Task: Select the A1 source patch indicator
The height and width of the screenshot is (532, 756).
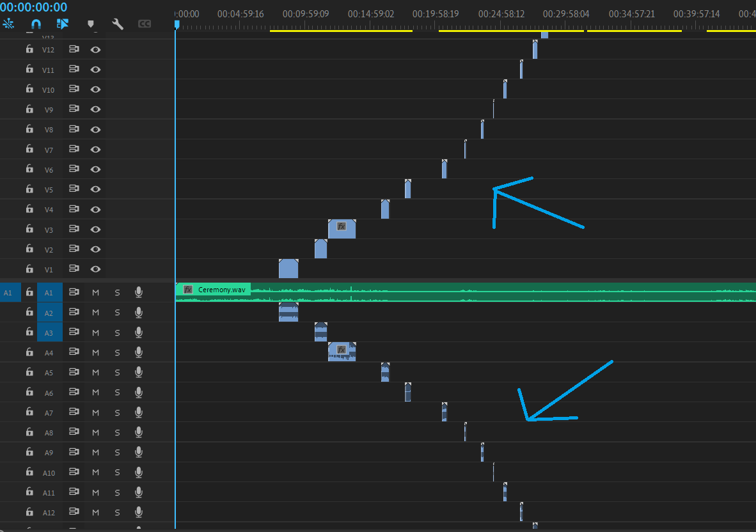Action: point(9,292)
